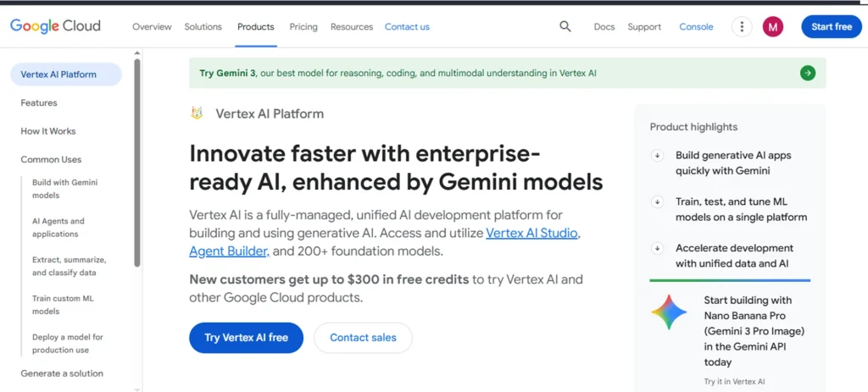This screenshot has height=392, width=868.
Task: Click the Contact sales button
Action: (363, 338)
